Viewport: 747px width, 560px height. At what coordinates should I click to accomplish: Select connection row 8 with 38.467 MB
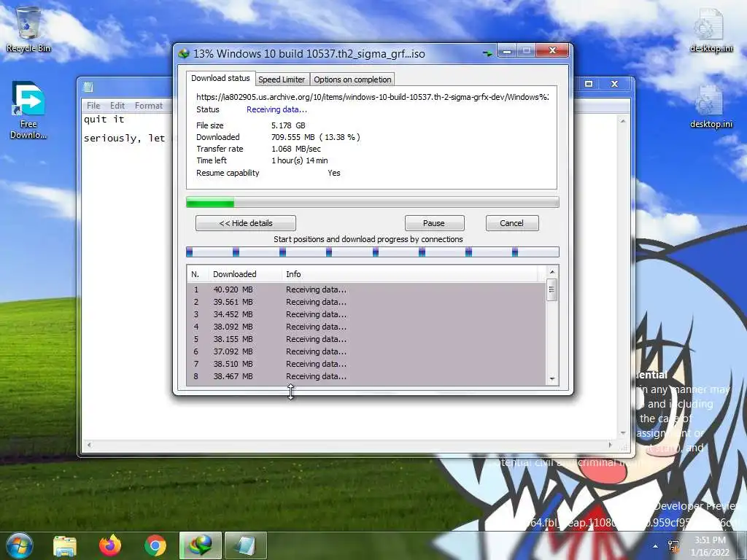click(x=366, y=376)
